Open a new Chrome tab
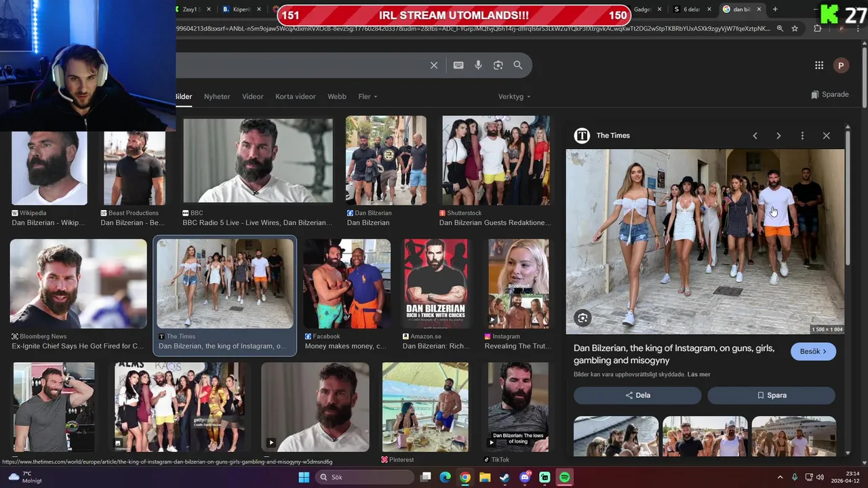 (x=775, y=9)
